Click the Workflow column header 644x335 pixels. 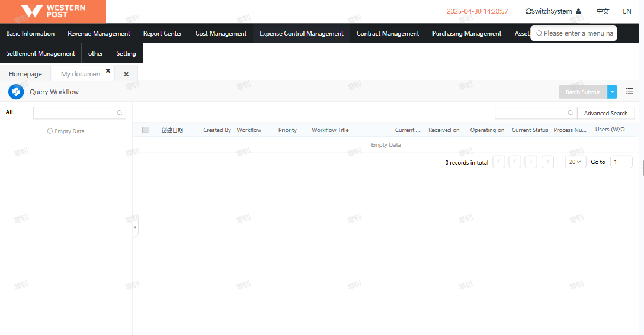tap(249, 130)
